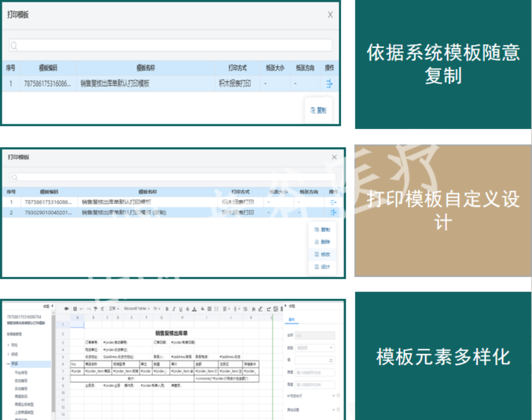
Task: Toggle text wrapping in the toolbar
Action: point(245,309)
